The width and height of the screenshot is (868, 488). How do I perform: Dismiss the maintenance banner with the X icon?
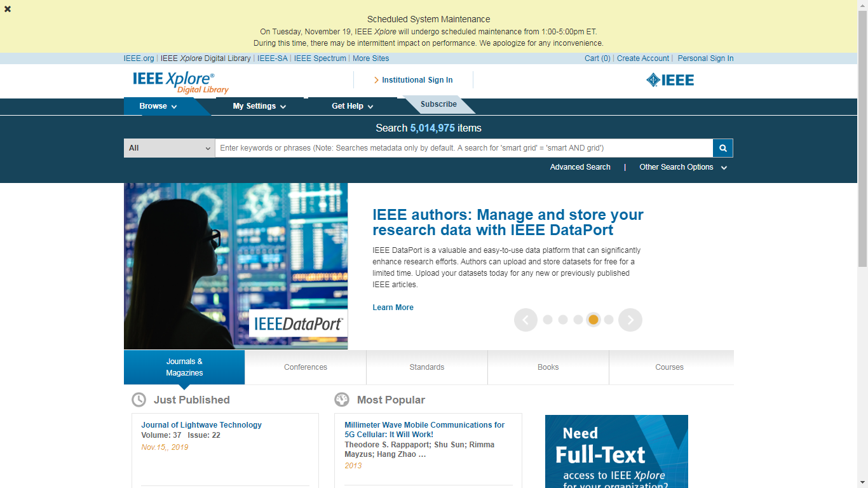8,9
